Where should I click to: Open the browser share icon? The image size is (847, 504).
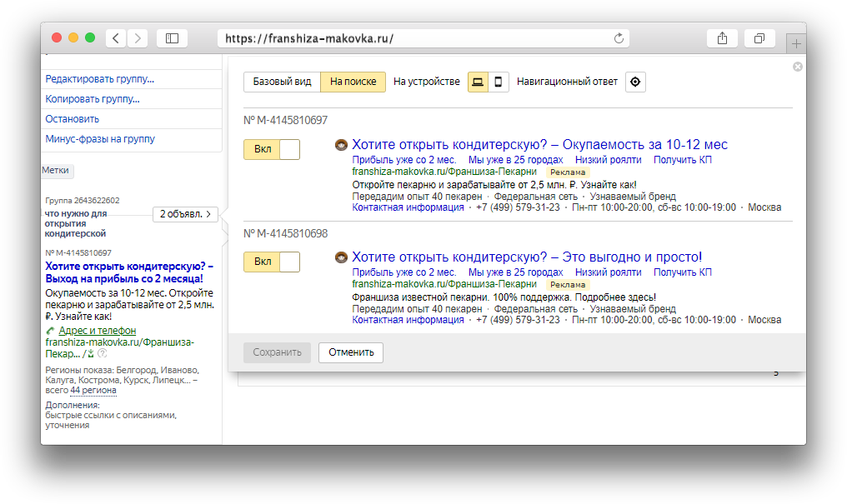coord(722,38)
